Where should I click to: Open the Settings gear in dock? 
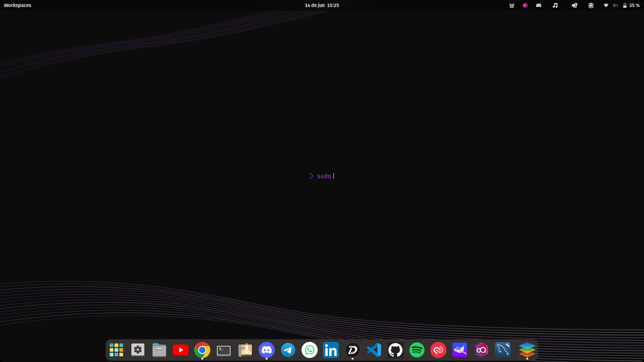(138, 350)
